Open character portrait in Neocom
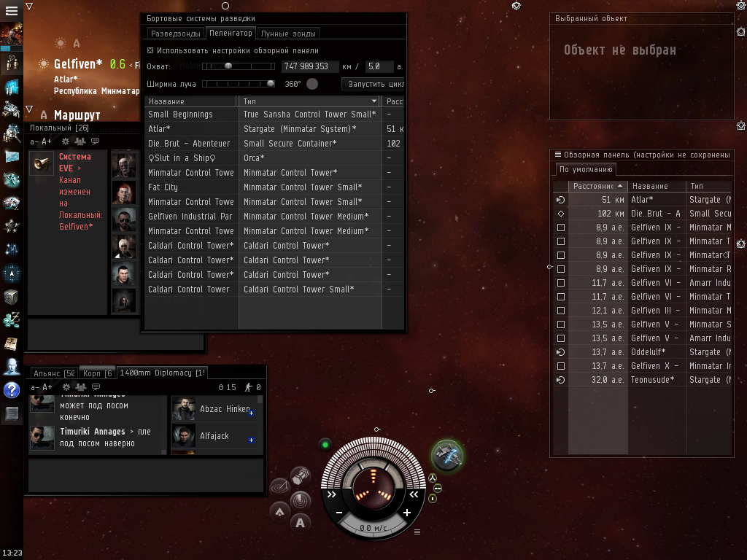The width and height of the screenshot is (747, 560). click(x=12, y=35)
